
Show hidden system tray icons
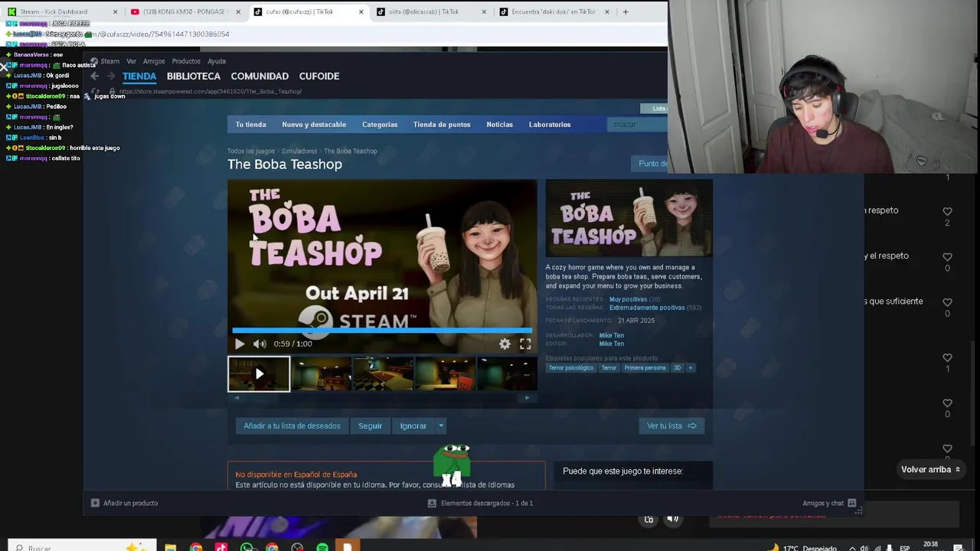pyautogui.click(x=852, y=548)
